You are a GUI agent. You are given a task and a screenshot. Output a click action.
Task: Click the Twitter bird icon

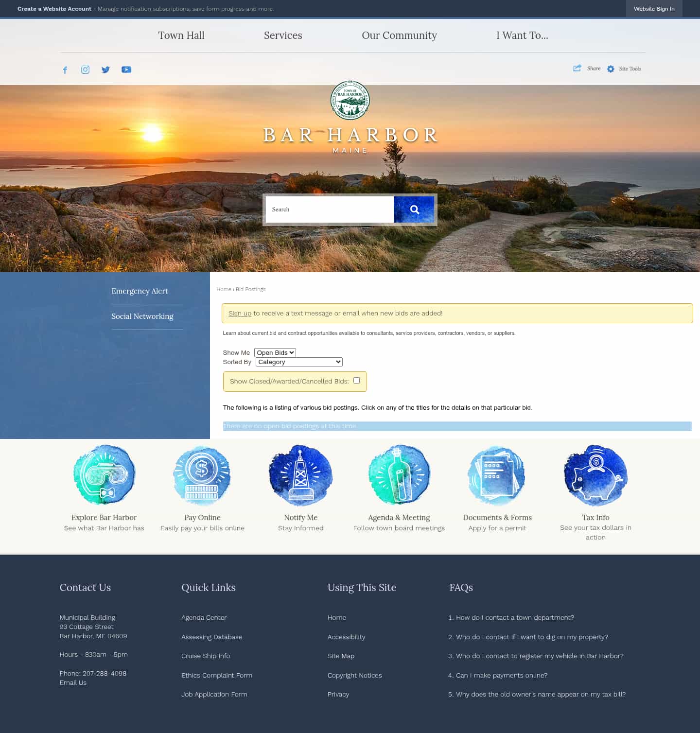click(105, 70)
